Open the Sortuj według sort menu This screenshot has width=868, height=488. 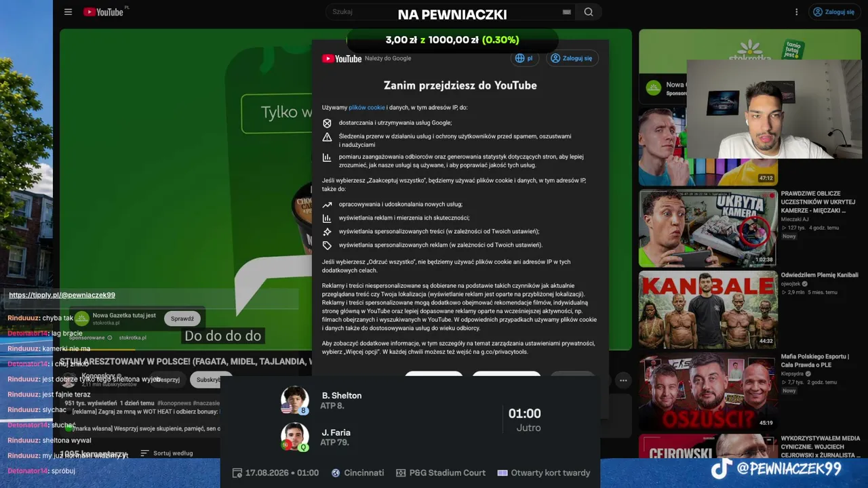(x=167, y=453)
